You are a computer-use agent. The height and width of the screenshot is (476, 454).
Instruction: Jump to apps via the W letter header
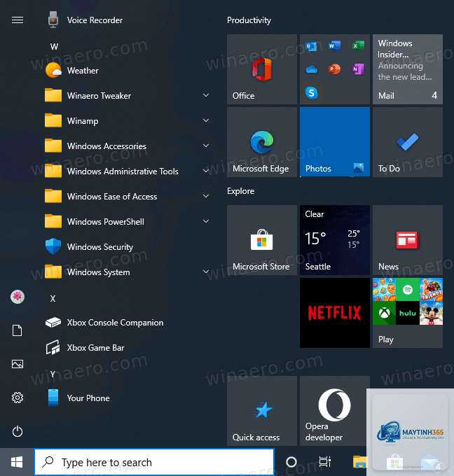(x=54, y=46)
